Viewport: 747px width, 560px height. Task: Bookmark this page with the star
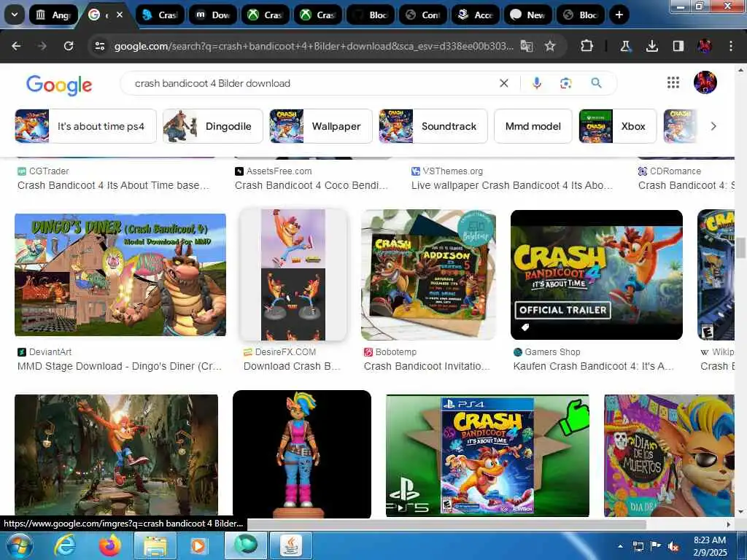[x=550, y=46]
